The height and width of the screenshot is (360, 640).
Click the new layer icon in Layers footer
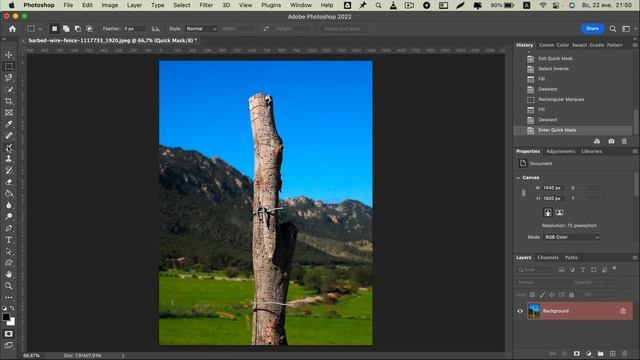[x=613, y=354]
